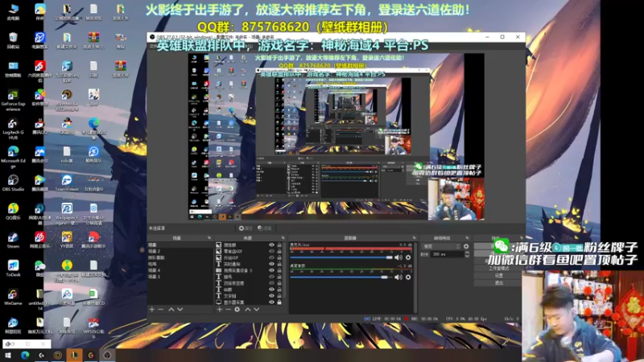
Task: Move the selected source down
Action: [256, 310]
